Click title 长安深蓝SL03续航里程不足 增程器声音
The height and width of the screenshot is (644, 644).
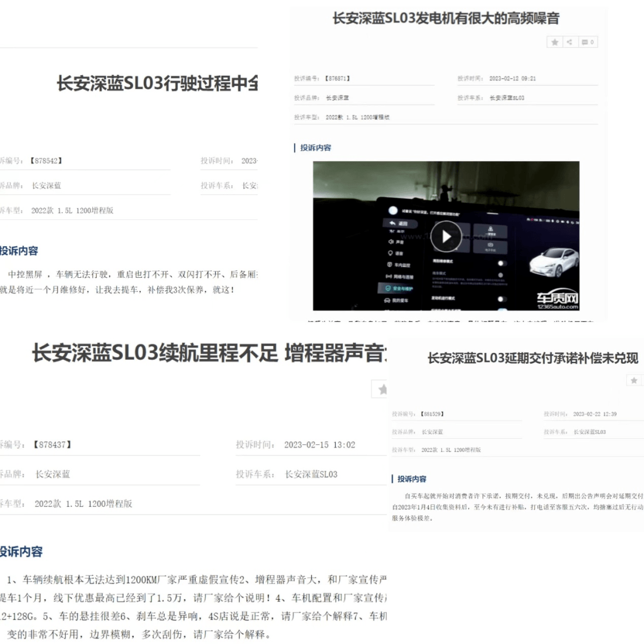[x=209, y=353]
